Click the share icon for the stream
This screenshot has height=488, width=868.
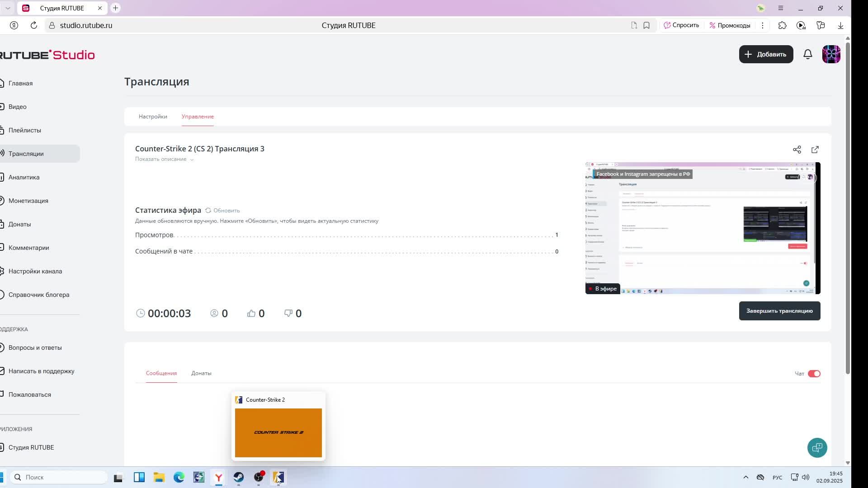click(797, 150)
